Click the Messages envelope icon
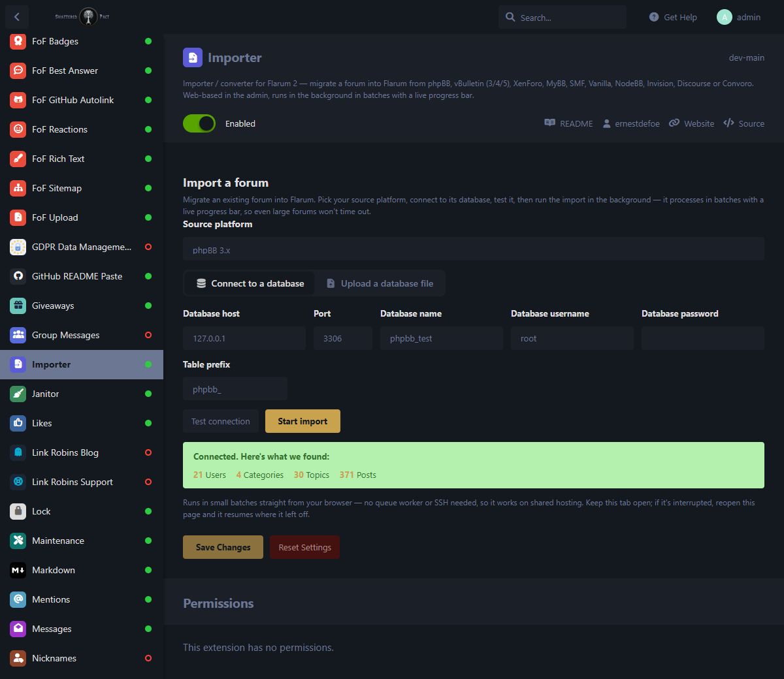 18,629
